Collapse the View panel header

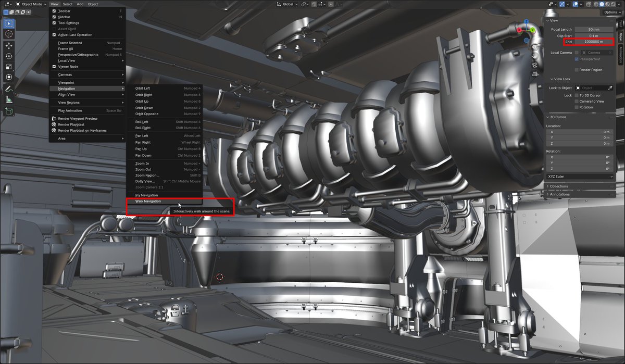click(x=580, y=20)
